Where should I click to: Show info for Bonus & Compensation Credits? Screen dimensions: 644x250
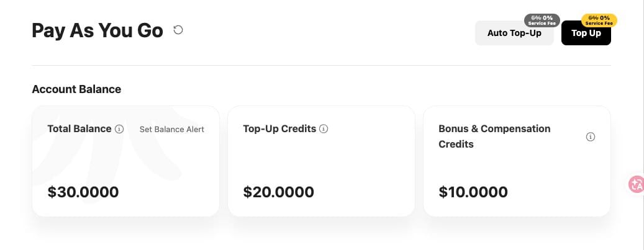pos(590,136)
